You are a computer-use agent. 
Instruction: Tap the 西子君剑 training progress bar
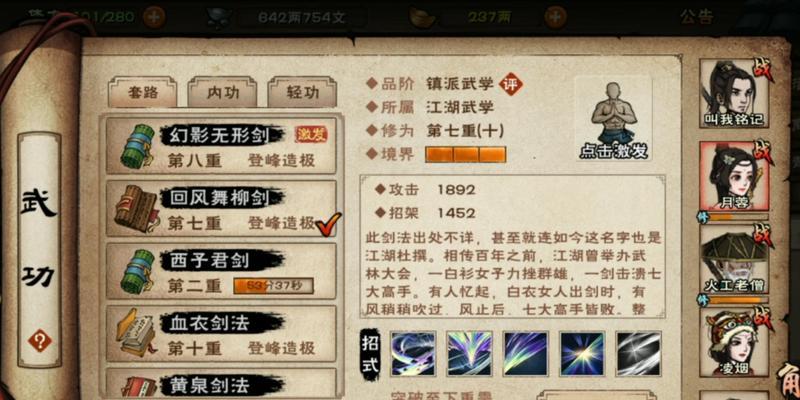click(273, 286)
